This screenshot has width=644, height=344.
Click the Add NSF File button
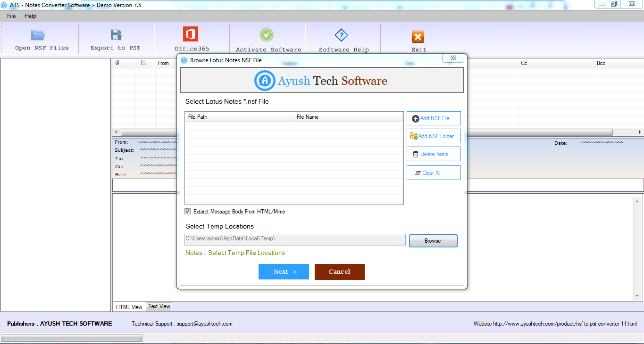(434, 118)
